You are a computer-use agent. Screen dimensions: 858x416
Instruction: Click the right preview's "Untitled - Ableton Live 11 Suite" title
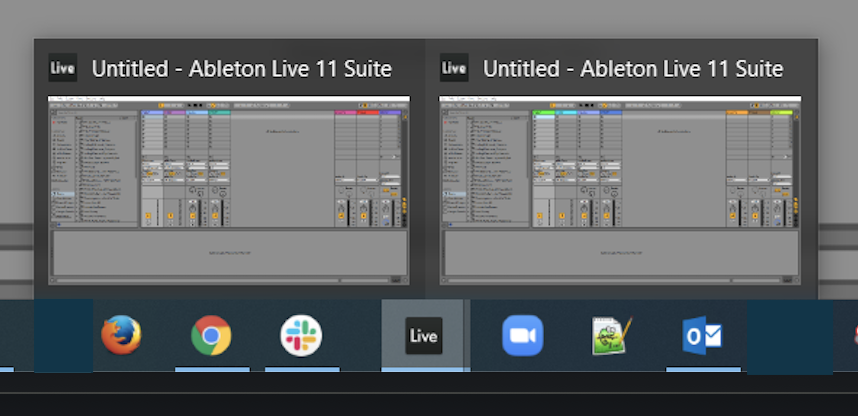click(x=633, y=69)
